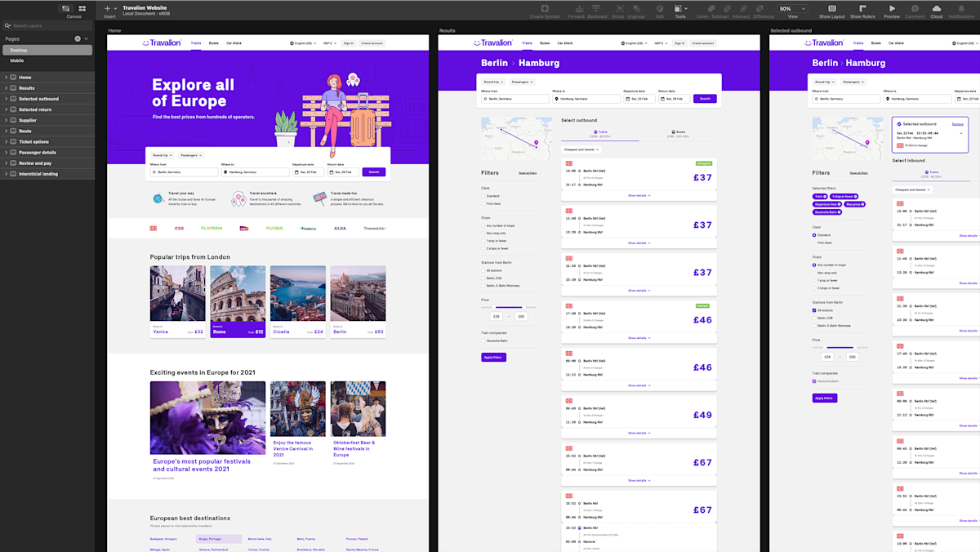The image size is (980, 552).
Task: Click the Search Layers magnifier icon
Action: (8, 25)
